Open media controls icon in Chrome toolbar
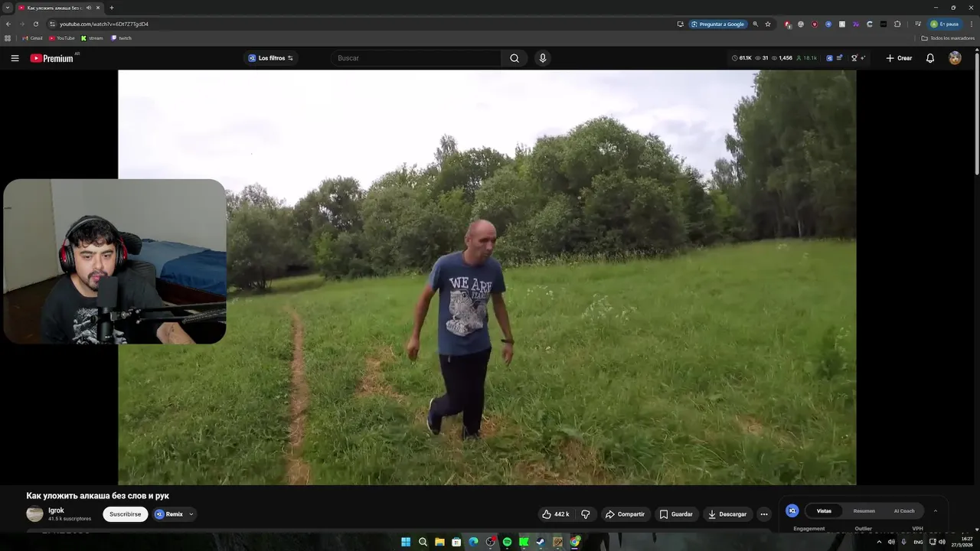The height and width of the screenshot is (551, 980). 918,24
